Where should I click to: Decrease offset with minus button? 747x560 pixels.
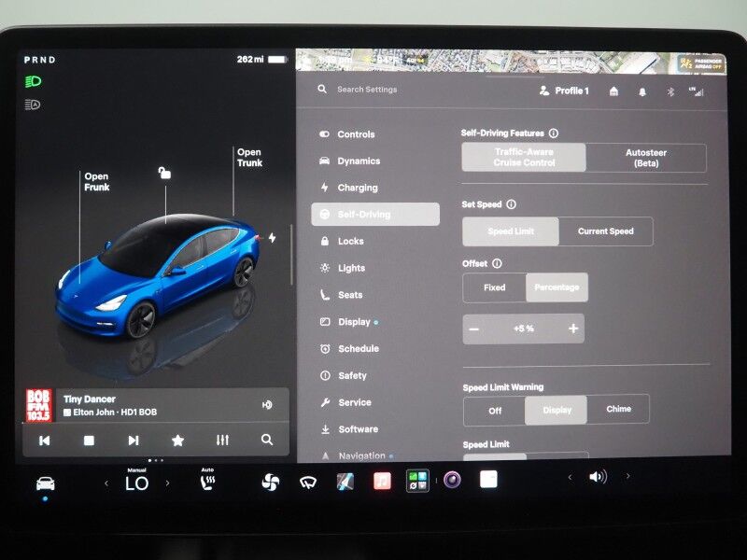pyautogui.click(x=474, y=329)
